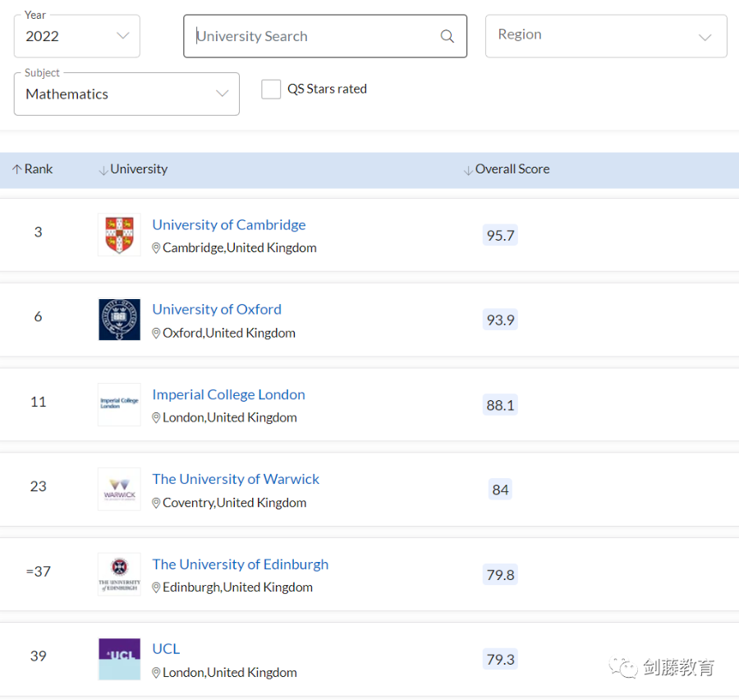
Task: Click the Warwick university logo
Action: point(119,489)
